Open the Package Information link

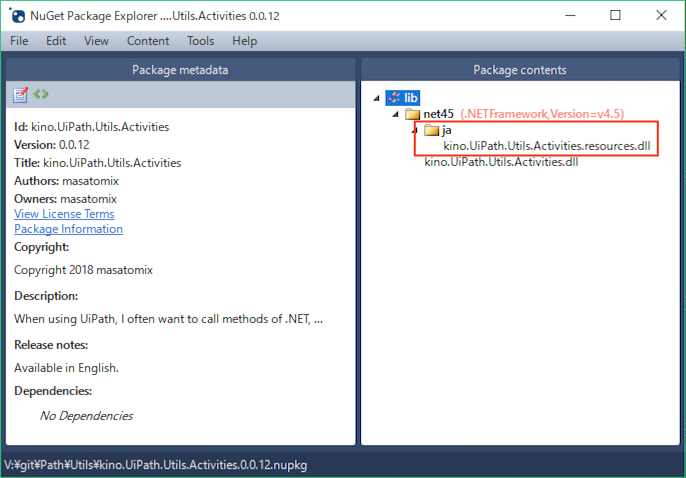[x=68, y=229]
